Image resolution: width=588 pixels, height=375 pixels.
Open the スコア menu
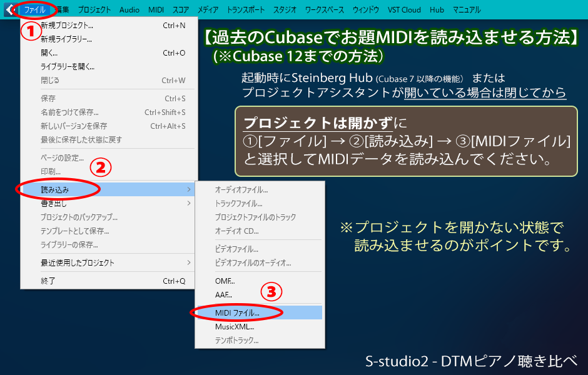tap(180, 9)
